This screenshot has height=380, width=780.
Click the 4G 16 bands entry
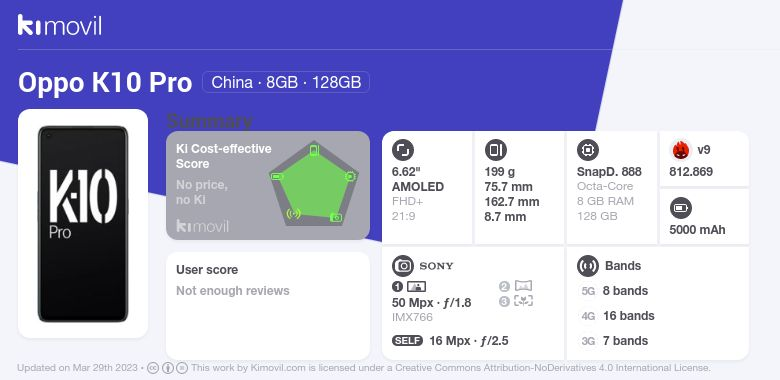[x=618, y=316]
